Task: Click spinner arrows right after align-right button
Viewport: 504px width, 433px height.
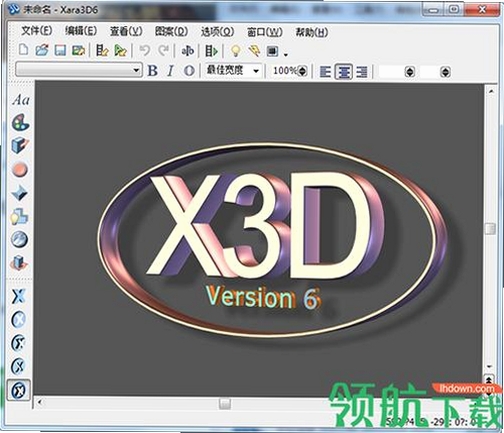Action: point(410,72)
